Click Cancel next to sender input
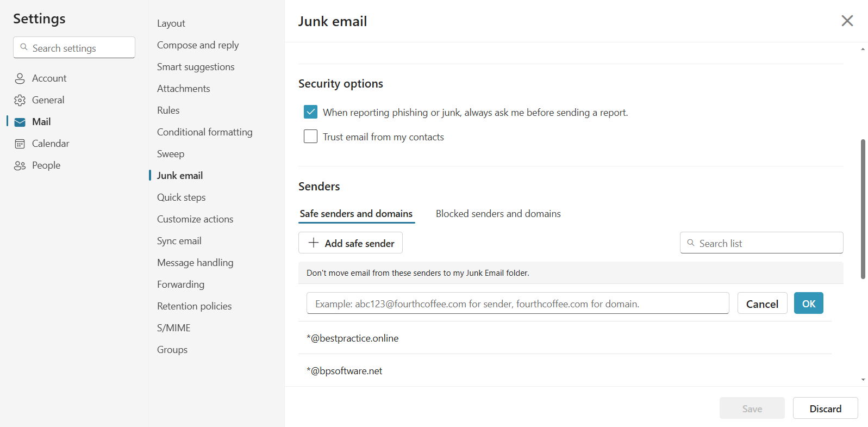Image resolution: width=868 pixels, height=427 pixels. (x=762, y=304)
